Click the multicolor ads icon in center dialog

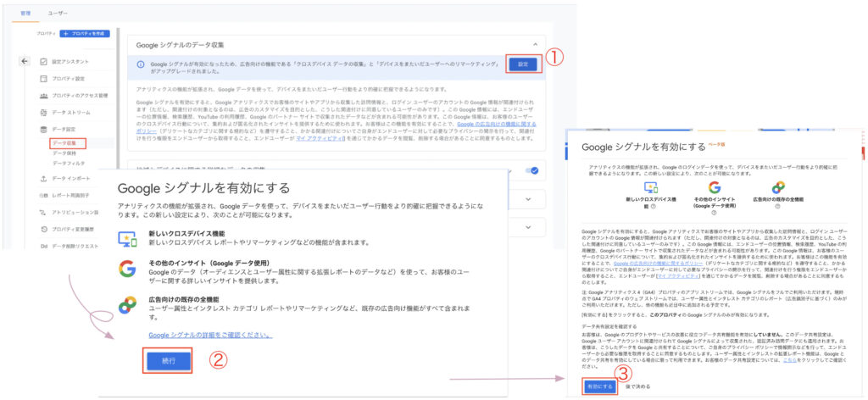coord(127,305)
